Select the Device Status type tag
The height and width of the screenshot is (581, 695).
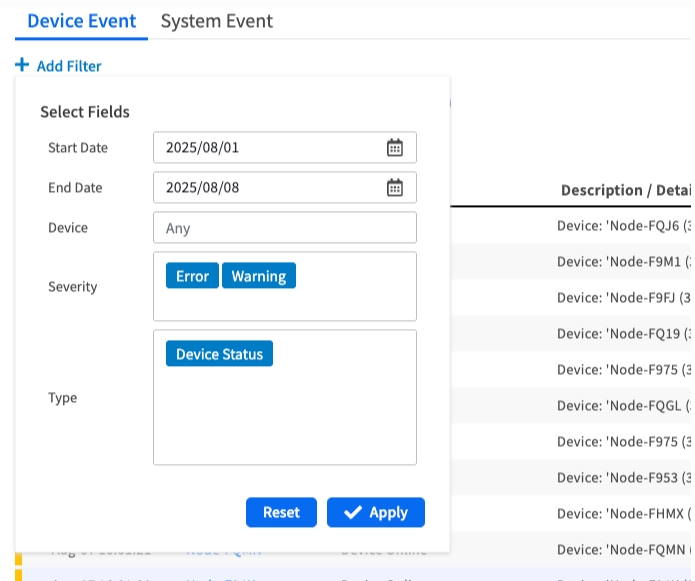pyautogui.click(x=219, y=354)
